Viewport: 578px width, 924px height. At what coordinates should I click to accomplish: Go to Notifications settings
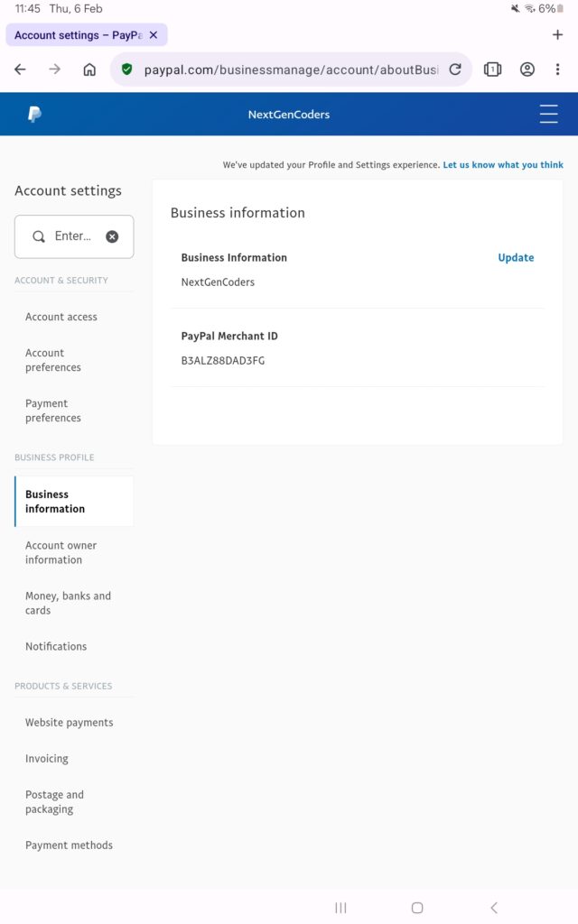(x=56, y=646)
